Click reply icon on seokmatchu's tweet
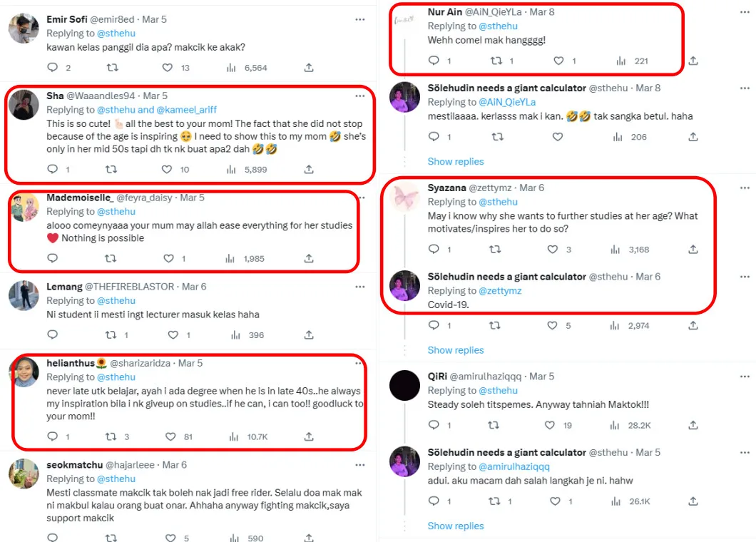Screen dimensions: 756x542 pyautogui.click(x=52, y=538)
